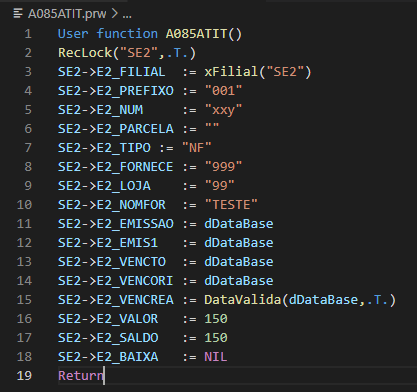417x392 pixels.
Task: Click dDataBase on the E2_VENCORI line
Action: pyautogui.click(x=239, y=281)
